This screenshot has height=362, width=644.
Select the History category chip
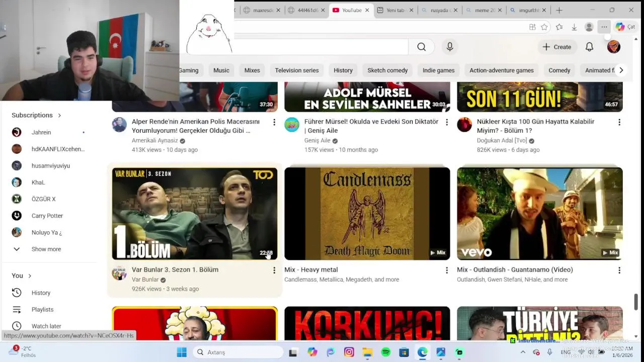click(x=343, y=70)
